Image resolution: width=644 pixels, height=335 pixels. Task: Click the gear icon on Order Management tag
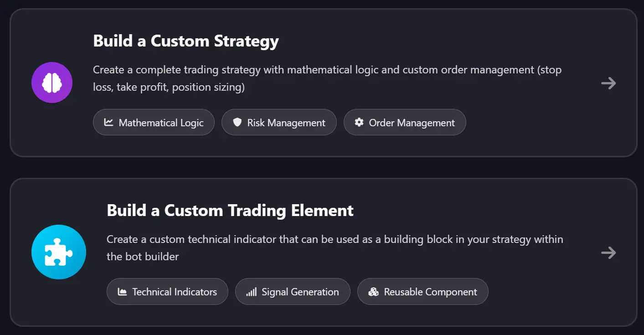coord(359,122)
